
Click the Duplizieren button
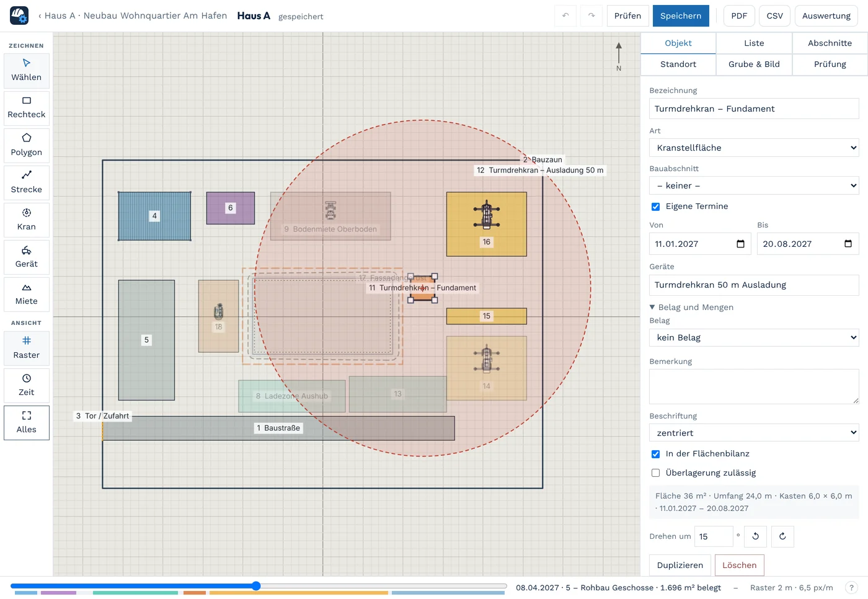[x=680, y=566]
